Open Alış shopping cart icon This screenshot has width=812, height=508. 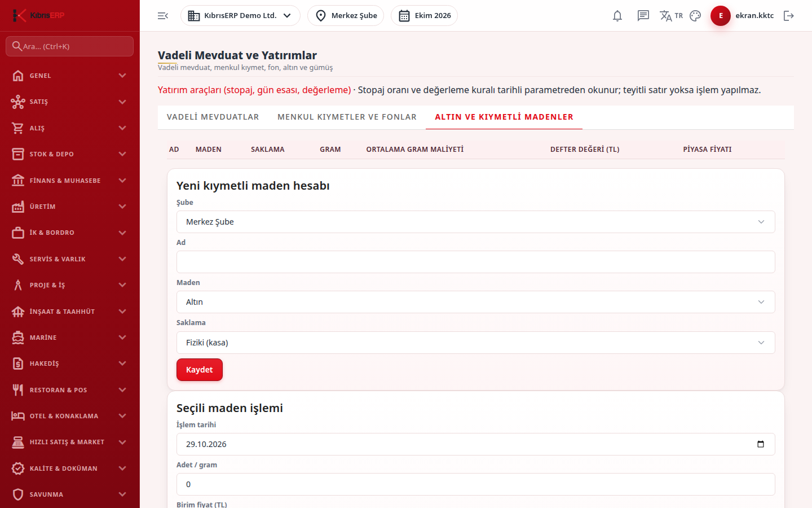18,128
